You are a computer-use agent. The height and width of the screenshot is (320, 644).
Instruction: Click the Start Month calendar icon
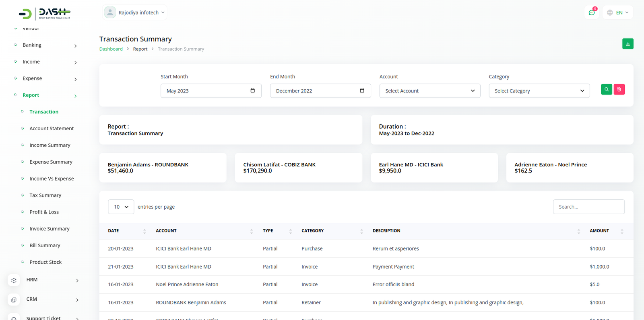pos(252,91)
